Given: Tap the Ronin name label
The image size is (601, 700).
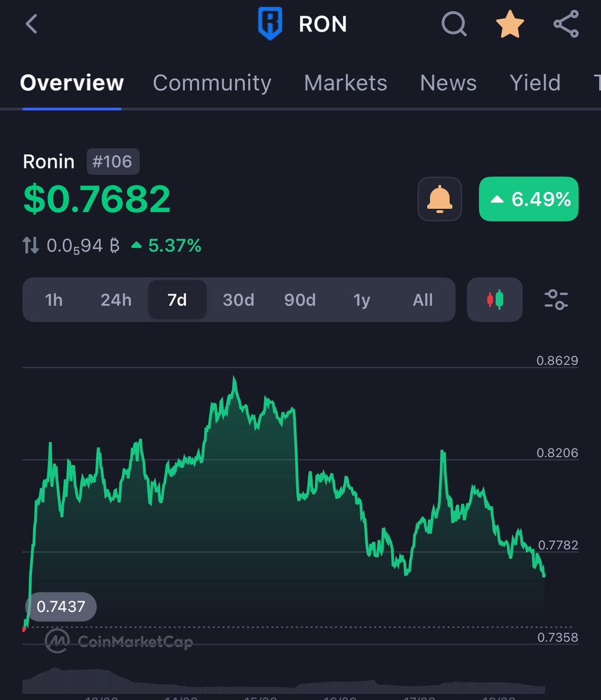Looking at the screenshot, I should tap(48, 162).
